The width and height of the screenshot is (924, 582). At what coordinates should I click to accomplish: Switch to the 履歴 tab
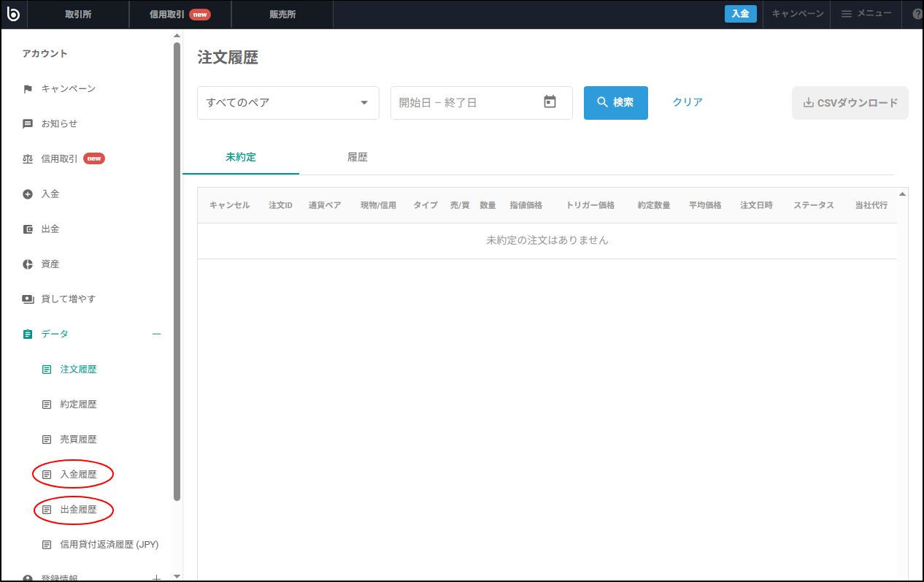click(x=357, y=156)
